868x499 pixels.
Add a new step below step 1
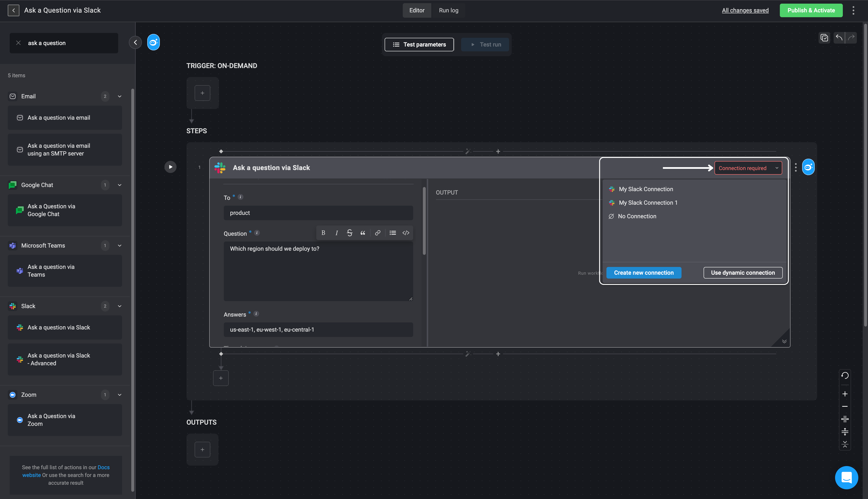(x=221, y=378)
